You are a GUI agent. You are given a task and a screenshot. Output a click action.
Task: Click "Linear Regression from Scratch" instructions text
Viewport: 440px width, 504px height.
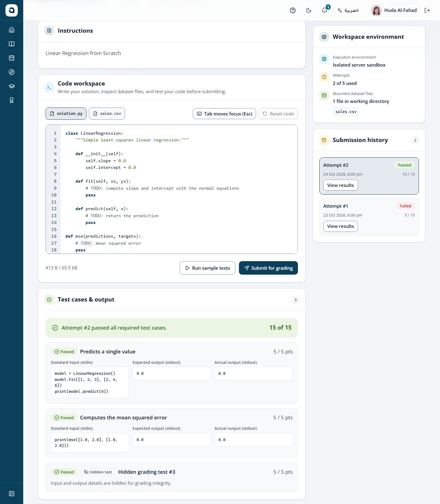tap(83, 53)
